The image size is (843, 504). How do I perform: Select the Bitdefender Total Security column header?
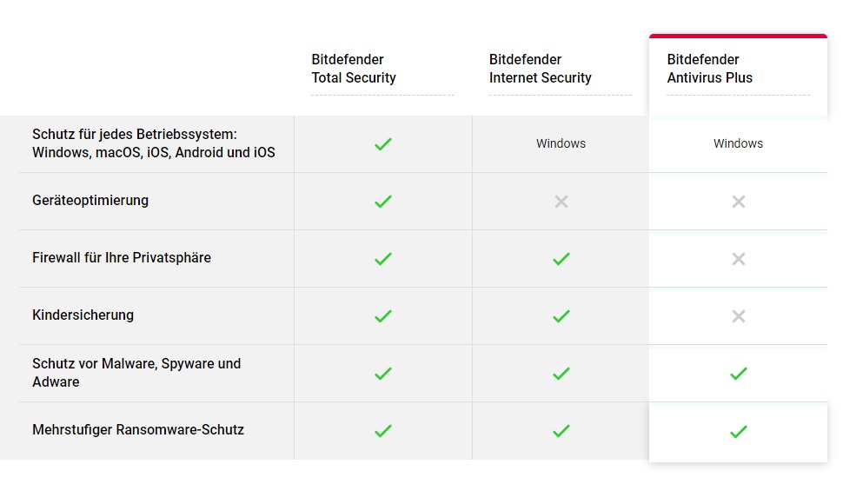353,69
